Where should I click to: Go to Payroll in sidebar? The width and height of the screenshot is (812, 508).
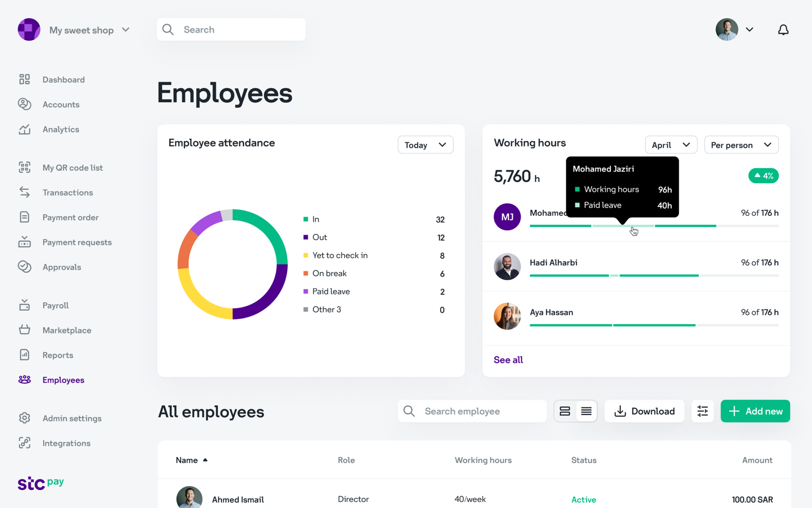point(55,305)
